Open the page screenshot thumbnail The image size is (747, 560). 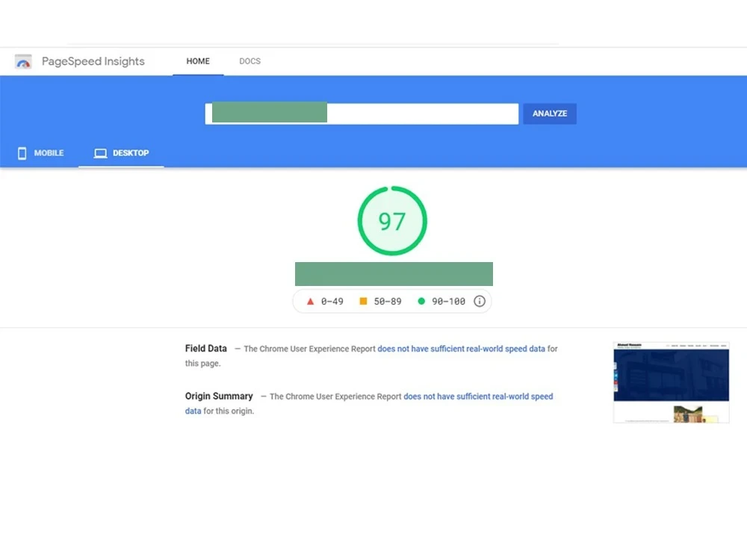click(x=672, y=382)
